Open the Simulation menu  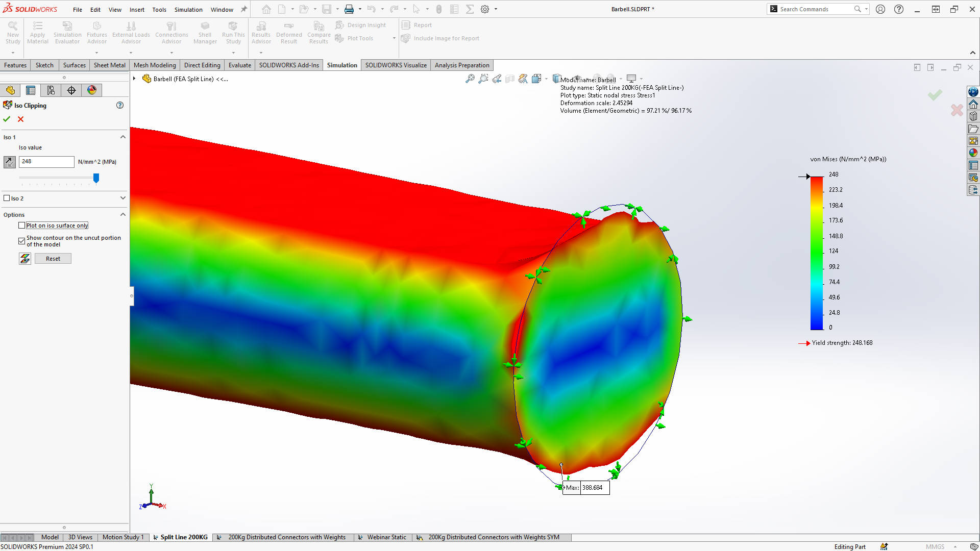coord(188,10)
